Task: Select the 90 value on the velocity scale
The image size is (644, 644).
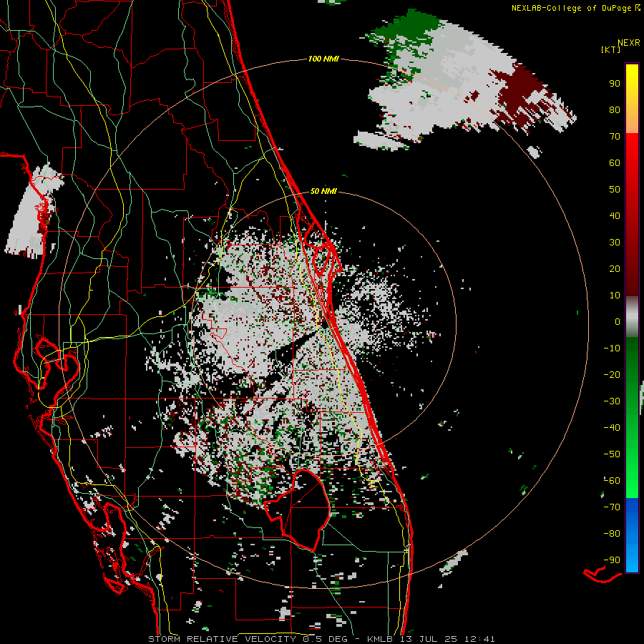Action: click(615, 84)
